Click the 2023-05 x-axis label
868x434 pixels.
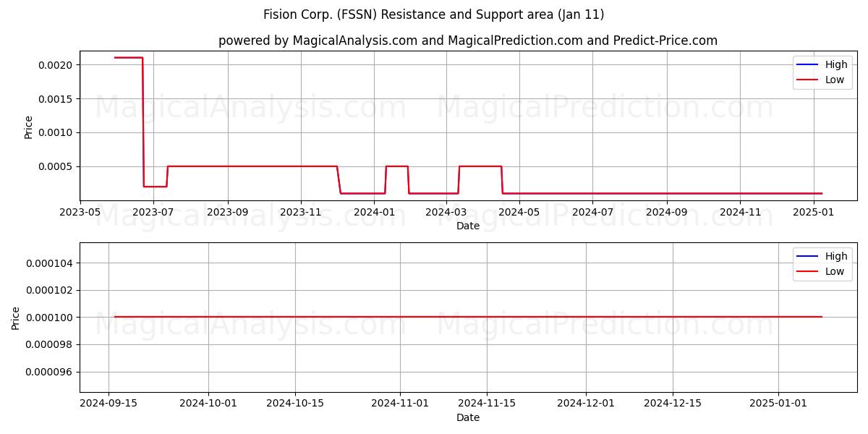[x=80, y=213]
